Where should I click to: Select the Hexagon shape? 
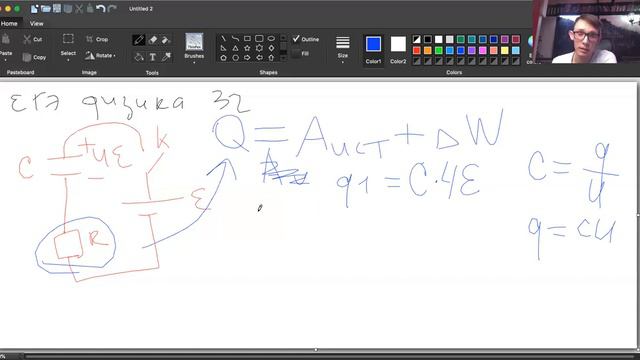click(x=235, y=58)
